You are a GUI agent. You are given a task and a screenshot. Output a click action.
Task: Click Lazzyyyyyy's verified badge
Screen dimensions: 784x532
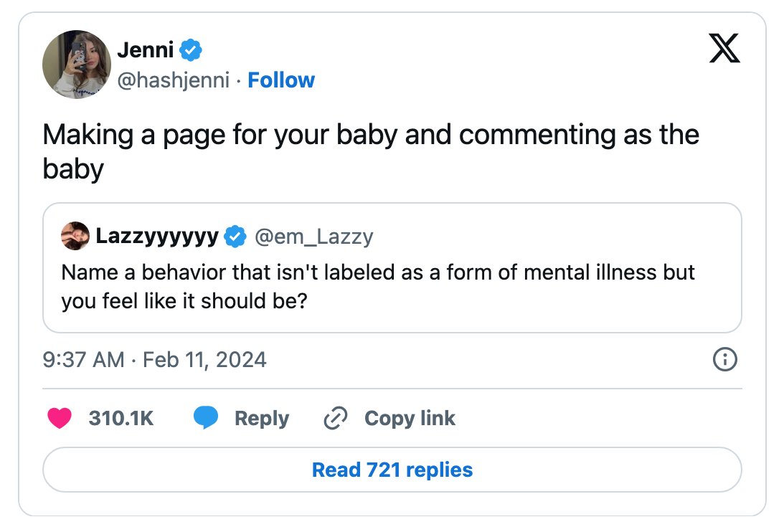point(235,237)
